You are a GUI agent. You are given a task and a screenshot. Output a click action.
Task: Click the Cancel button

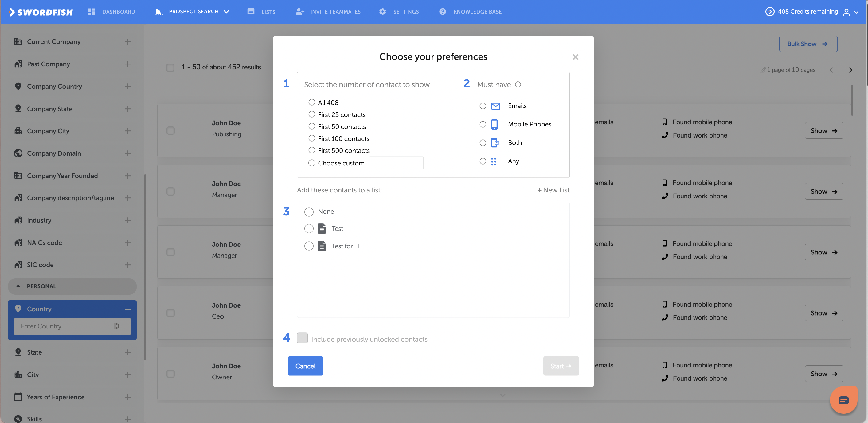305,366
